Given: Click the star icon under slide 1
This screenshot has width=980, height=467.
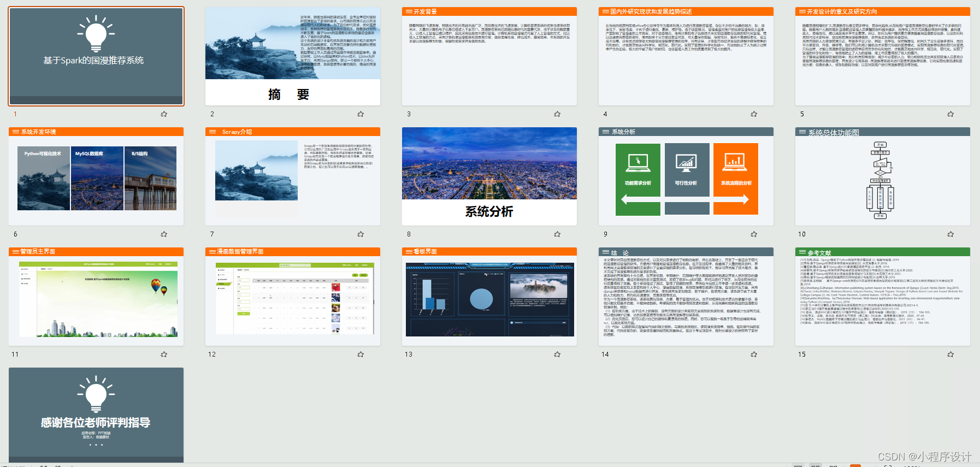Looking at the screenshot, I should pos(164,114).
